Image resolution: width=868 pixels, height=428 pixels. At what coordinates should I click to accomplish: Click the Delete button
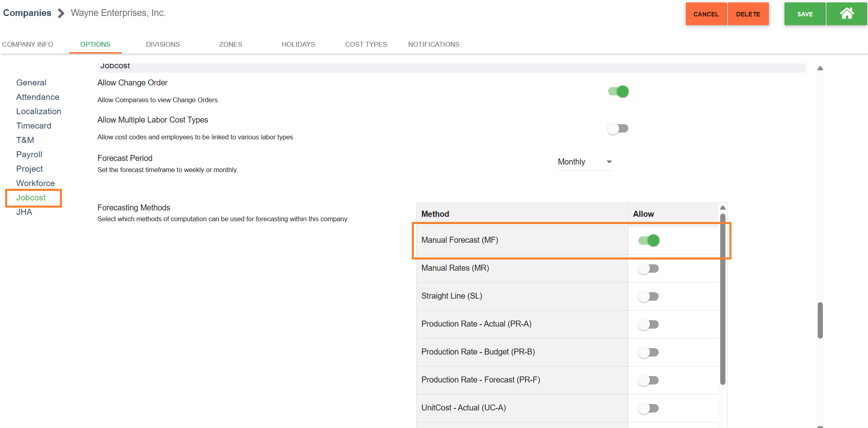[x=748, y=14]
